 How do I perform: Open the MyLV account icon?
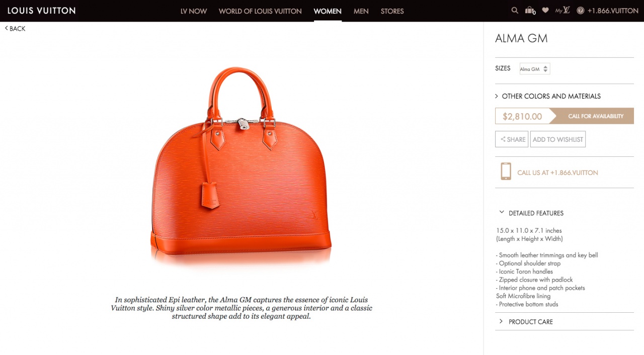pos(562,10)
